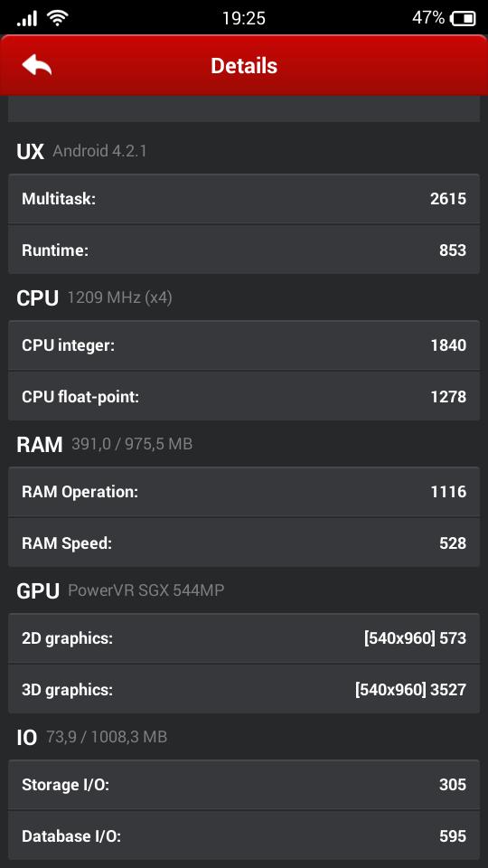Tap the 2D graphics score row
The image size is (488, 868).
244,638
